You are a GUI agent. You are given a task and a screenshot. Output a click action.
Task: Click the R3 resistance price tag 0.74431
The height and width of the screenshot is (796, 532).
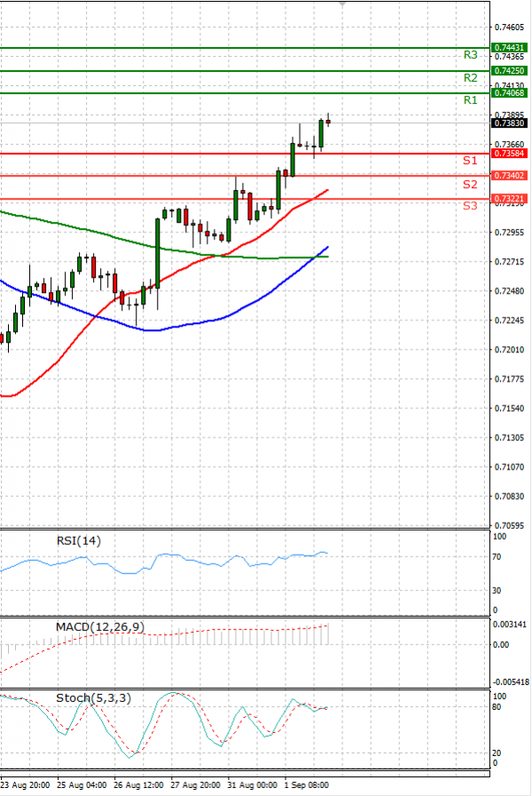509,48
